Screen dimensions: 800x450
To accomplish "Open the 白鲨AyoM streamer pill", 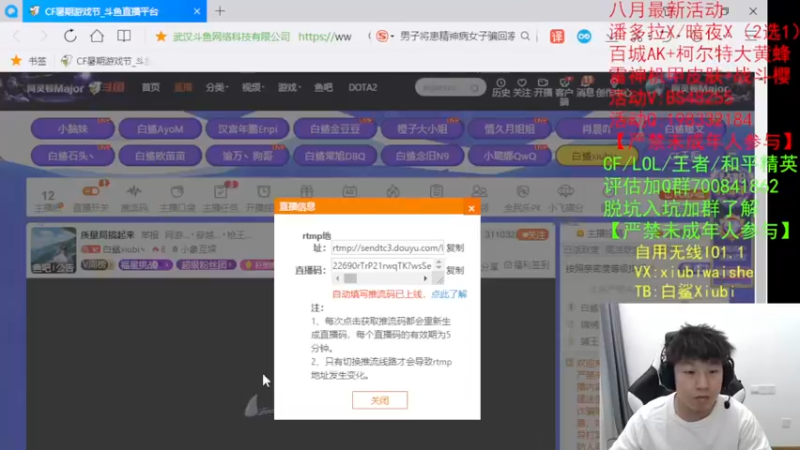I will coord(160,129).
